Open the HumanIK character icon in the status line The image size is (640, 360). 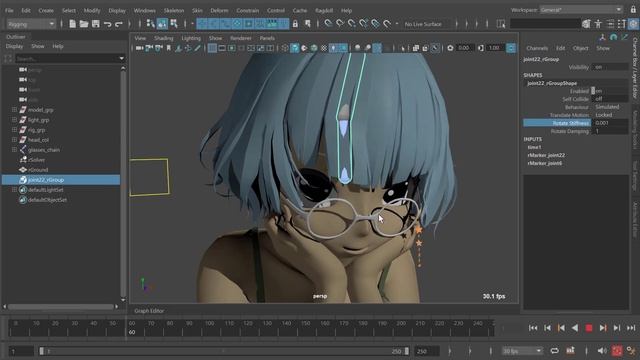(598, 24)
